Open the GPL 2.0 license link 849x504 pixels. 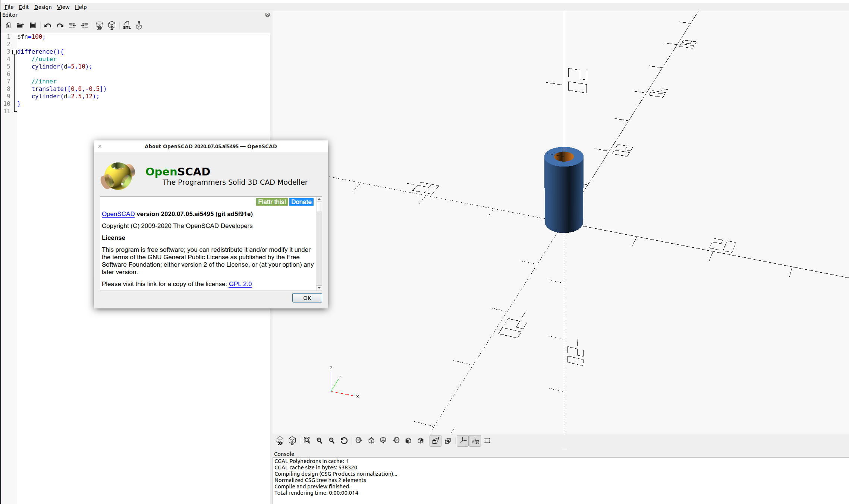240,284
